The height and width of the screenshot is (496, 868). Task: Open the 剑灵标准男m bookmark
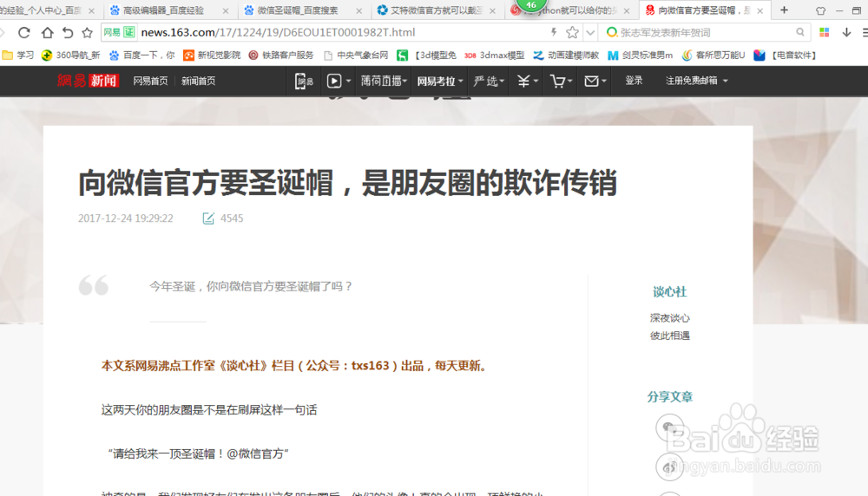click(641, 55)
